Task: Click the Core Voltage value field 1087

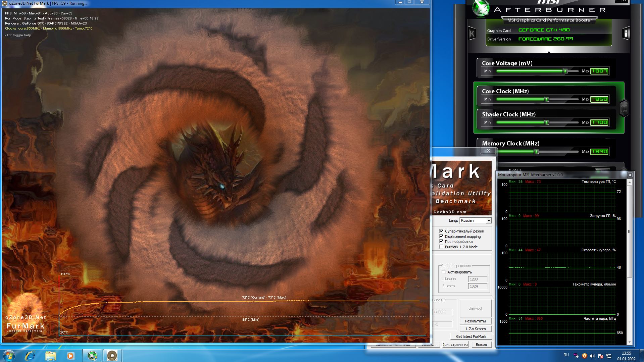Action: [x=599, y=71]
